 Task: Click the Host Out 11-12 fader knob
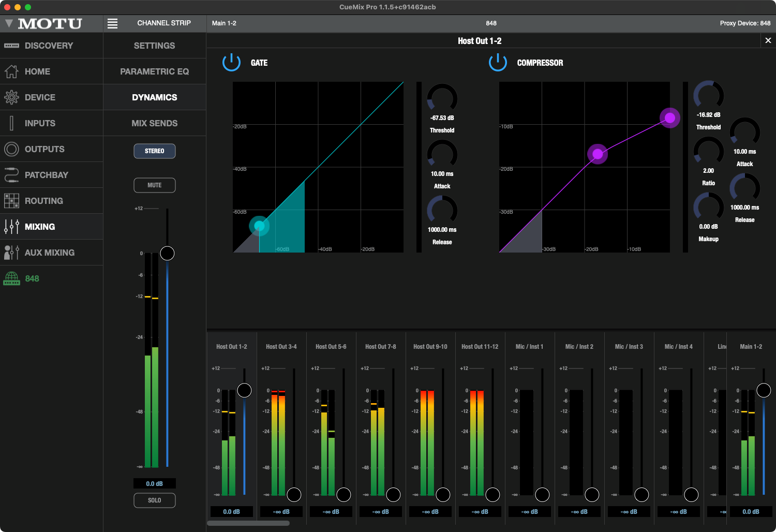[493, 495]
